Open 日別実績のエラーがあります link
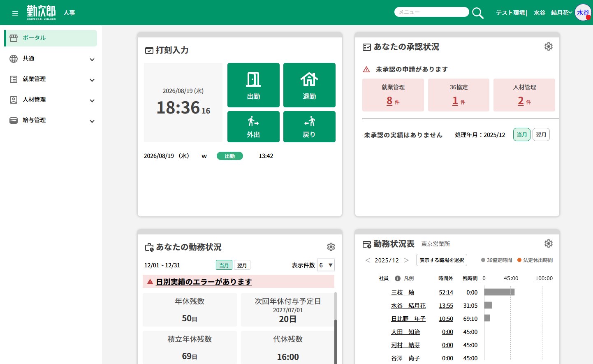 [204, 282]
